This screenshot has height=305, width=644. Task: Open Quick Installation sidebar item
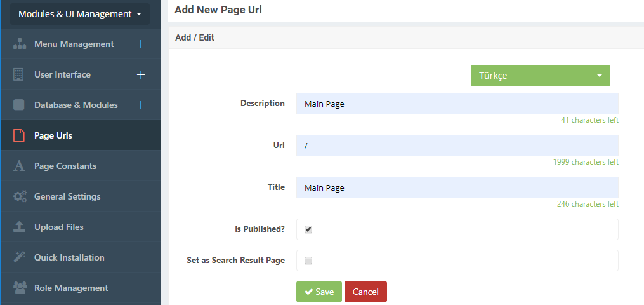pos(81,257)
